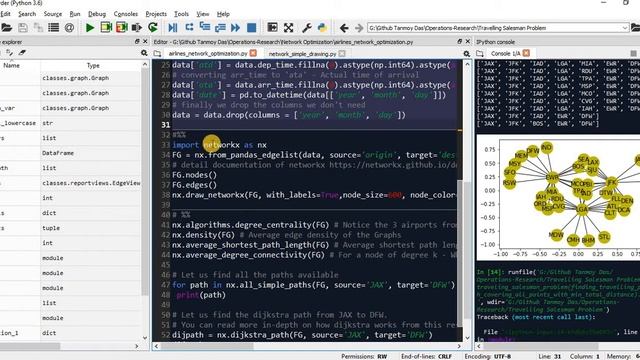Image resolution: width=640 pixels, height=360 pixels.
Task: Open the View menu
Action: click(202, 14)
